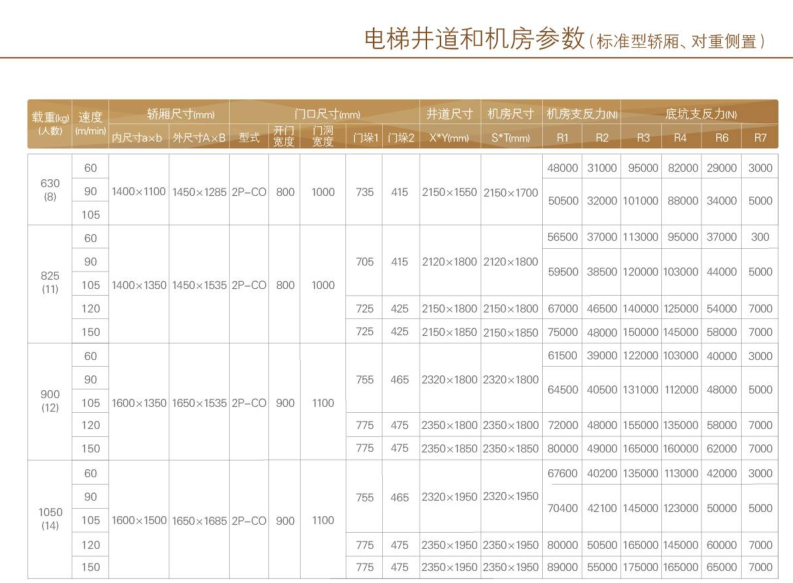Select the 735 door jamb value
Viewport: 793px width, 583px height.
coord(364,191)
